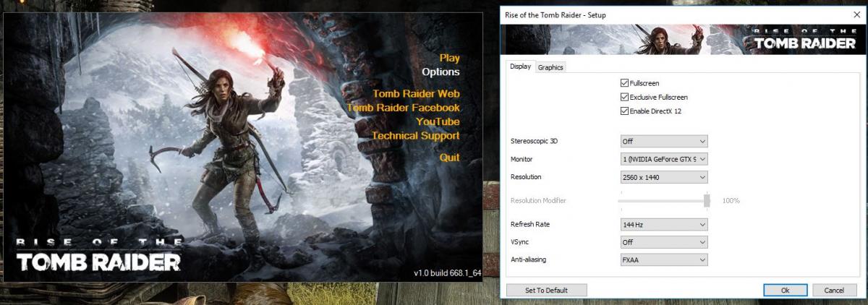Disable the Enable DirectX 12 checkbox

(625, 111)
